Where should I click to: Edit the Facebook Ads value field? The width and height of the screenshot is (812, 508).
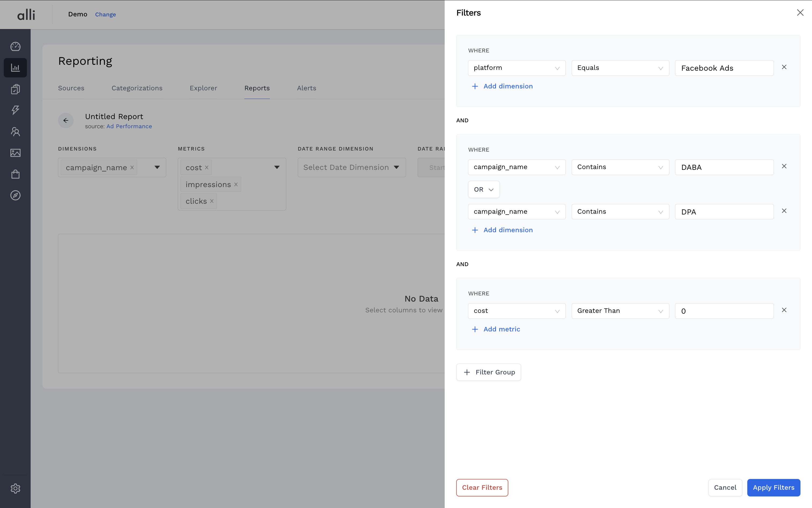[x=724, y=68]
